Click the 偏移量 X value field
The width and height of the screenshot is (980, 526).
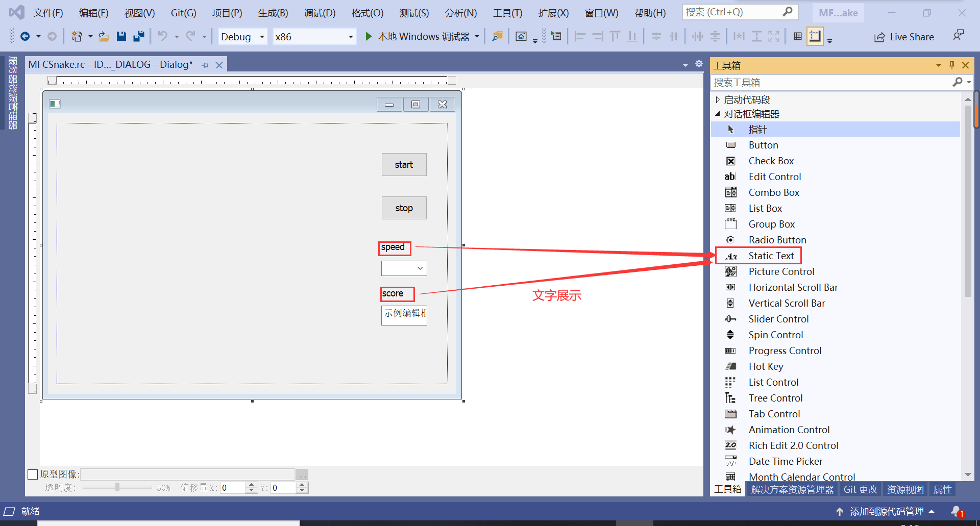(x=233, y=488)
